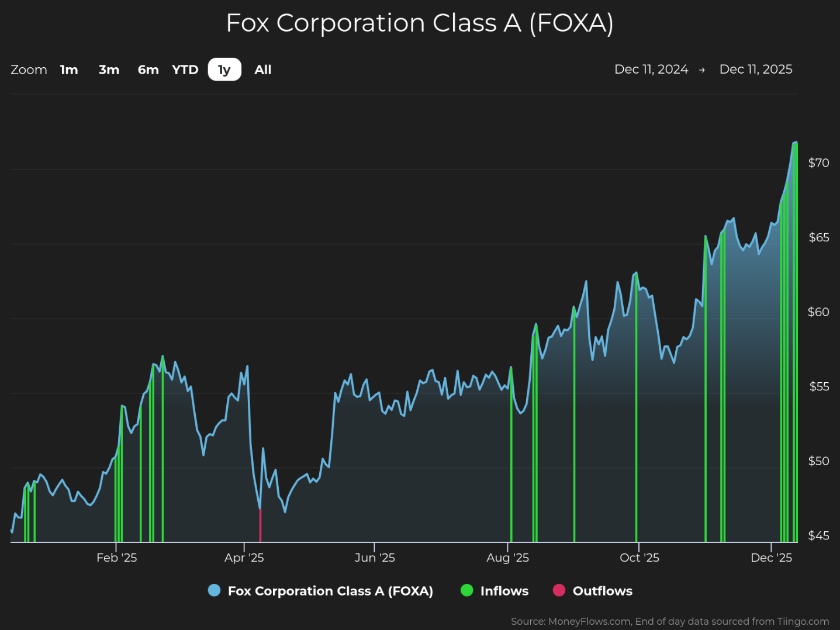Click the green Inflows legend circle
The height and width of the screenshot is (630, 840).
tap(466, 590)
